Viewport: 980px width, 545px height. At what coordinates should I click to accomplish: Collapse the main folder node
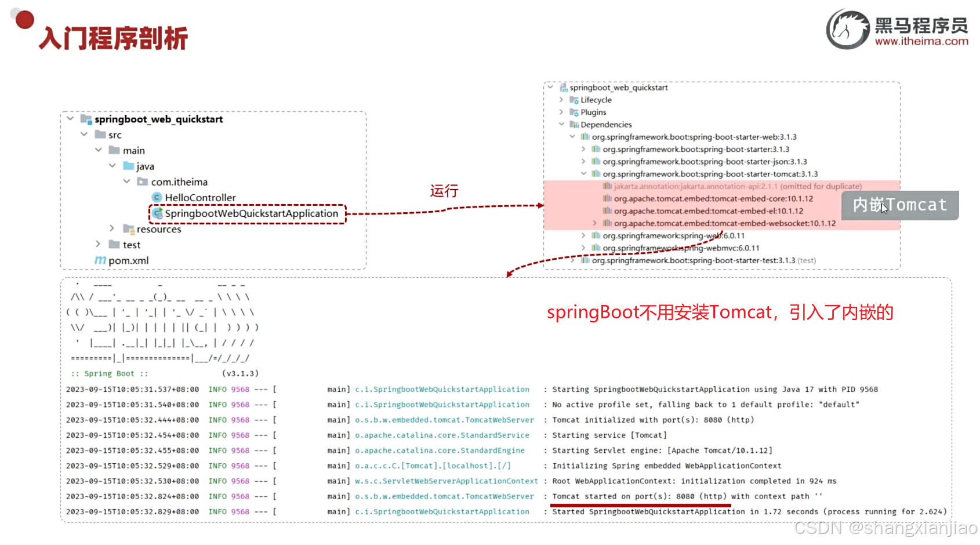click(99, 150)
